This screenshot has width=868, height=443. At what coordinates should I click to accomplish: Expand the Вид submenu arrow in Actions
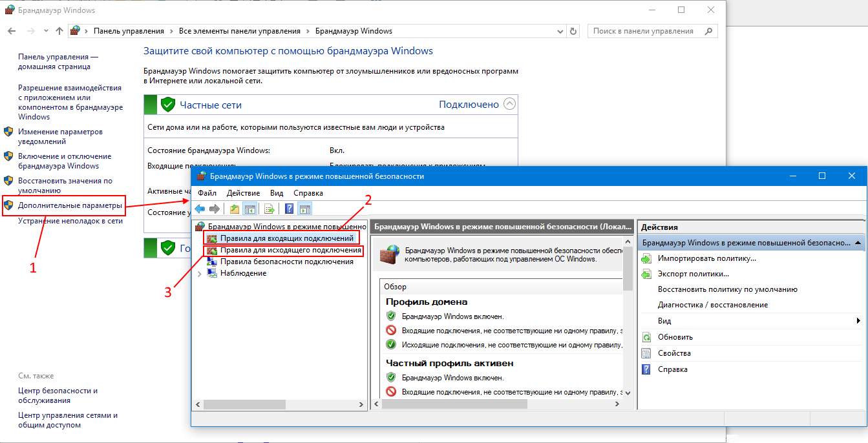[x=858, y=321]
